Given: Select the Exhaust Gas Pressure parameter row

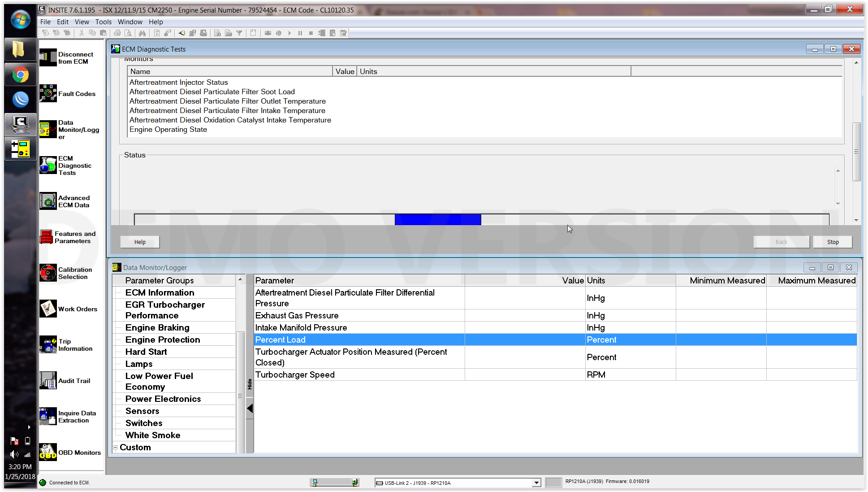Looking at the screenshot, I should (555, 315).
